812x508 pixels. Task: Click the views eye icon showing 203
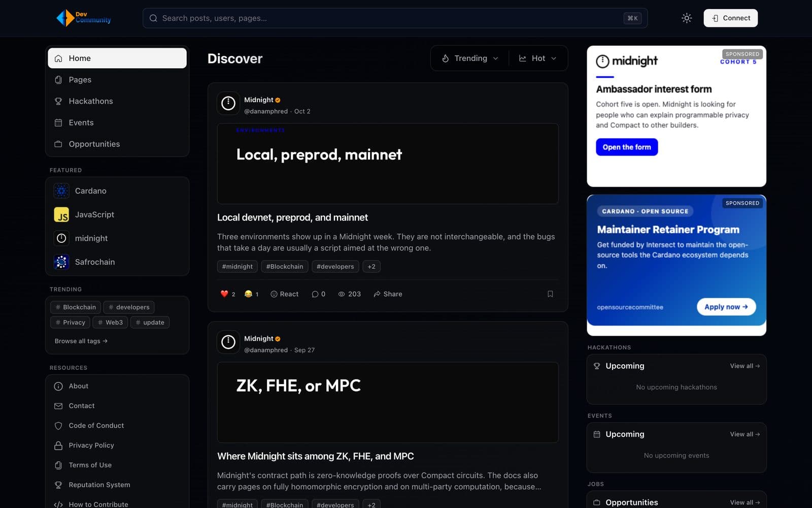pos(342,294)
